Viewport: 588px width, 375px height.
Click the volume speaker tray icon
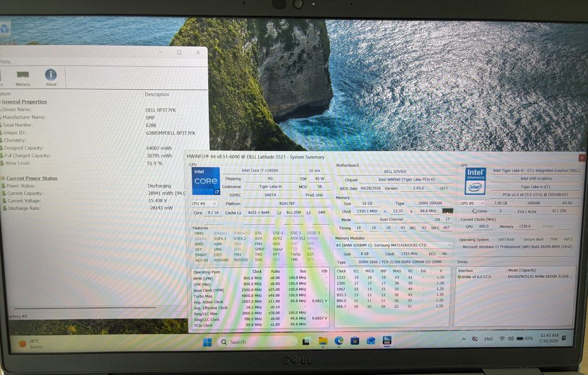pos(510,339)
